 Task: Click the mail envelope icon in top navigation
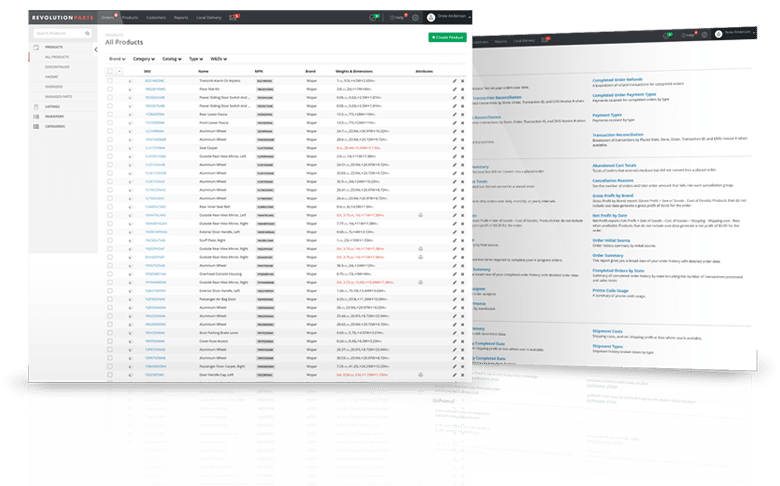233,18
